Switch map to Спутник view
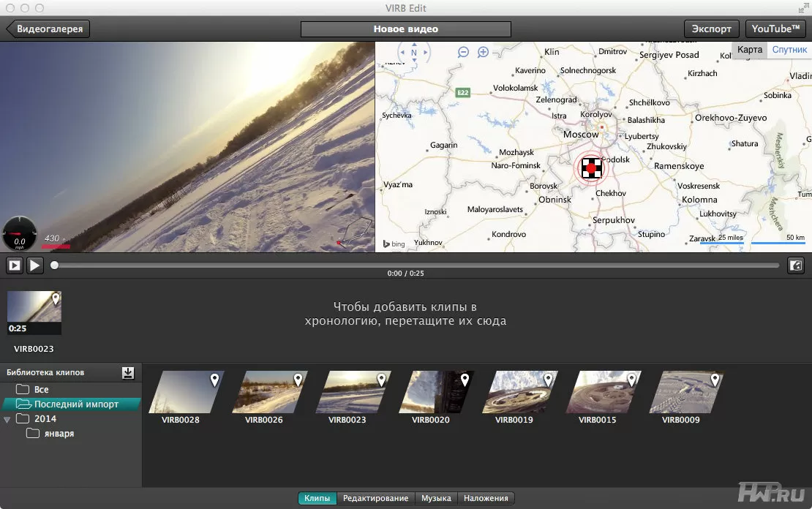The width and height of the screenshot is (812, 509). click(x=789, y=50)
